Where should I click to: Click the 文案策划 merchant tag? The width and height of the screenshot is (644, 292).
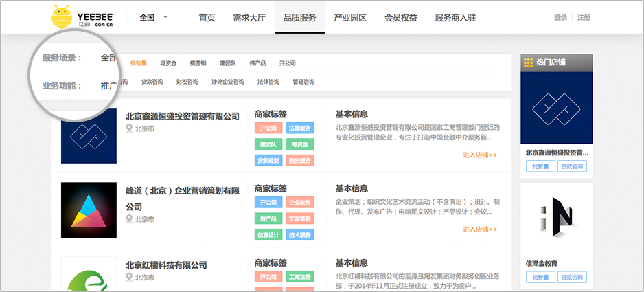click(x=300, y=218)
